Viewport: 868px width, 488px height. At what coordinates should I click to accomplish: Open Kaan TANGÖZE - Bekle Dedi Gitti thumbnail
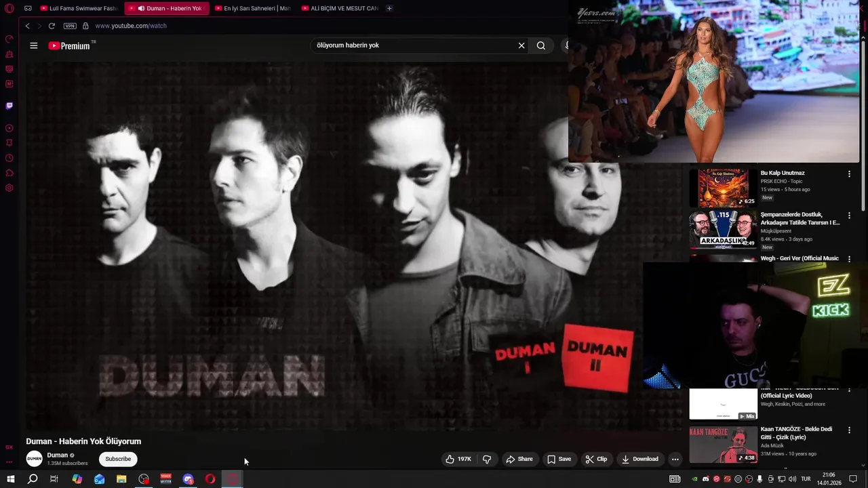[x=724, y=445]
